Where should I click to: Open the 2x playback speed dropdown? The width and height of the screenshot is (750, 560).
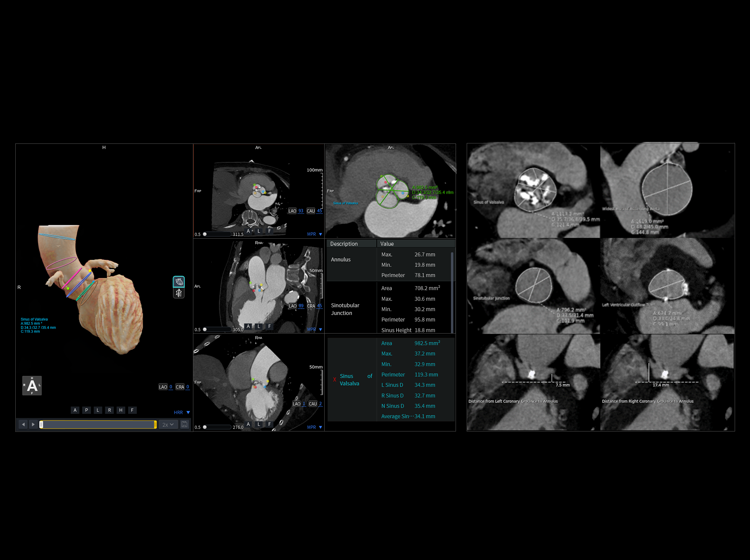[x=168, y=425]
